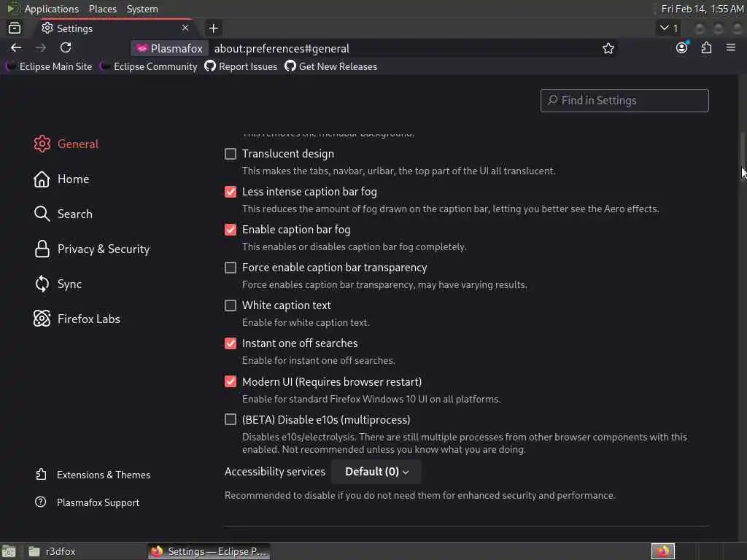Open Get New Releases bookmark
The height and width of the screenshot is (560, 747).
(x=331, y=66)
